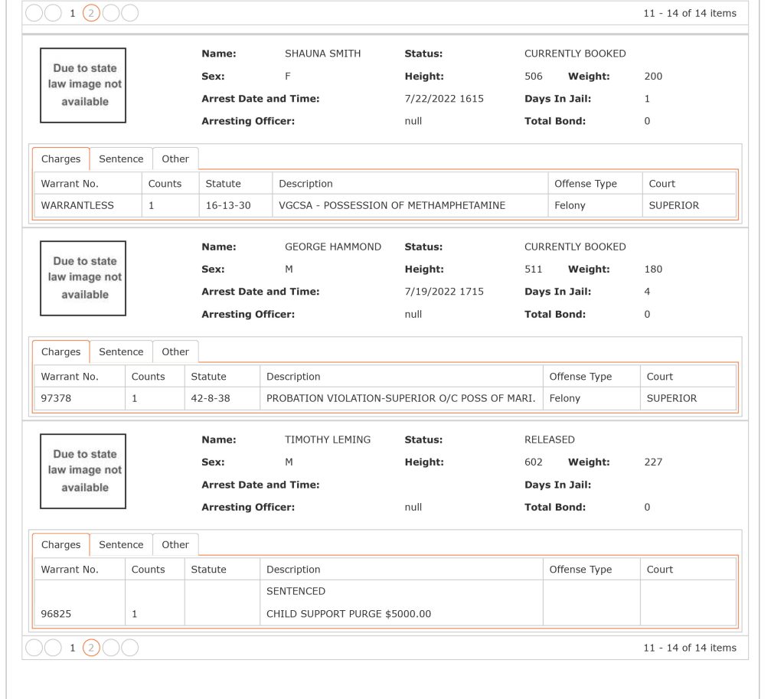Go to first page using top pager

[34, 13]
